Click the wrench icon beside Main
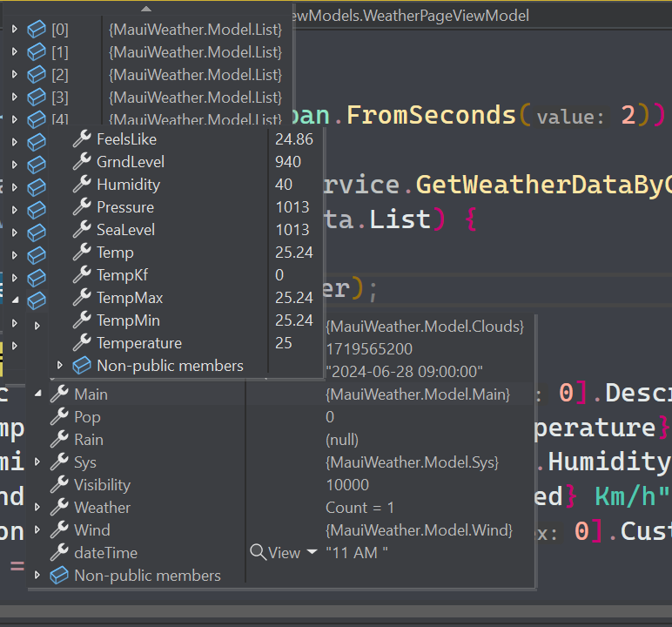The height and width of the screenshot is (627, 672). 59,394
